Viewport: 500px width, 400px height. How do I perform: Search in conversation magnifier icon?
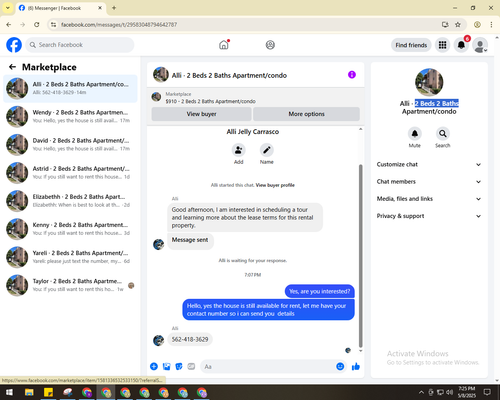coord(443,134)
